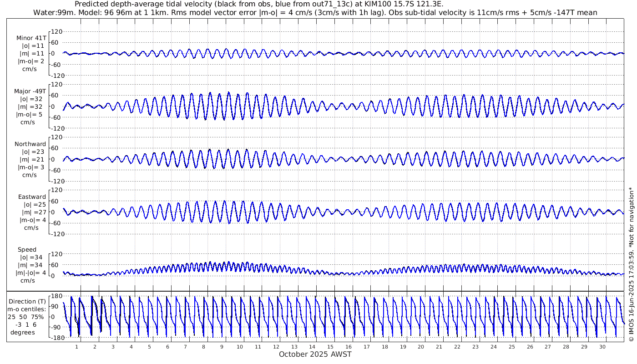Click the 'Direction (T)' panel label

coord(28,301)
